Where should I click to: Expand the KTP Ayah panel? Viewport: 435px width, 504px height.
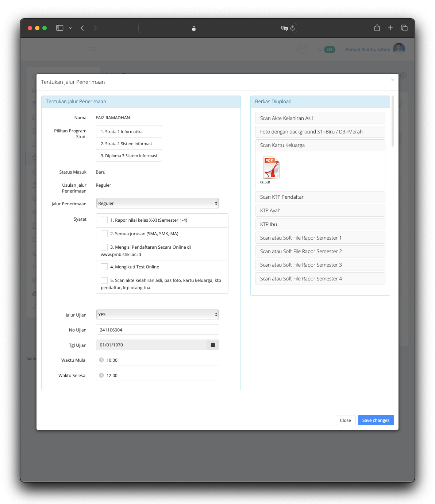(x=320, y=210)
